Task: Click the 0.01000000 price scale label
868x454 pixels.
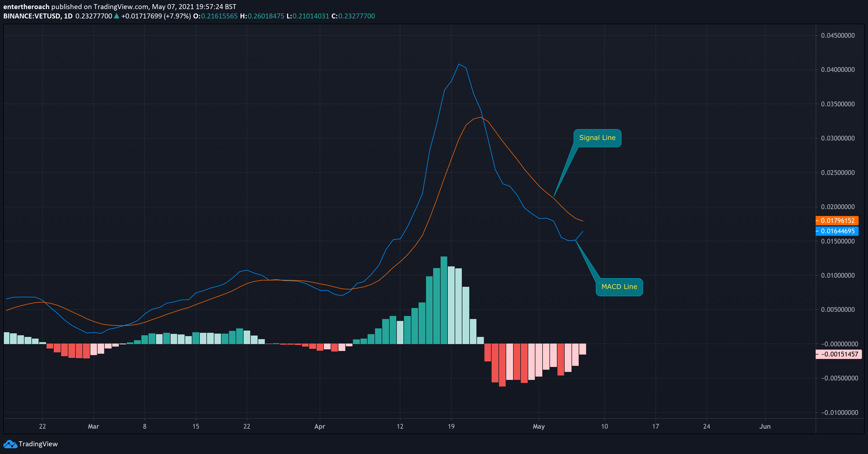Action: 838,275
